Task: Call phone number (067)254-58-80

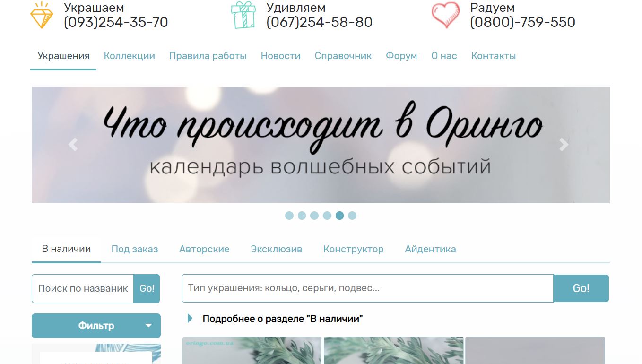Action: click(x=320, y=22)
